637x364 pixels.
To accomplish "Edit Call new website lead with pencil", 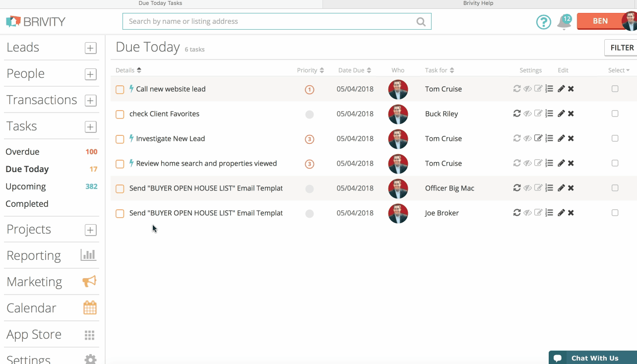I will pyautogui.click(x=561, y=89).
